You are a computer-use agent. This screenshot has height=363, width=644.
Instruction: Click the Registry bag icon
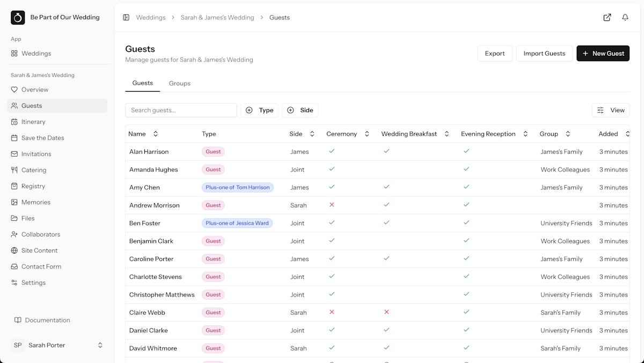[x=14, y=186]
